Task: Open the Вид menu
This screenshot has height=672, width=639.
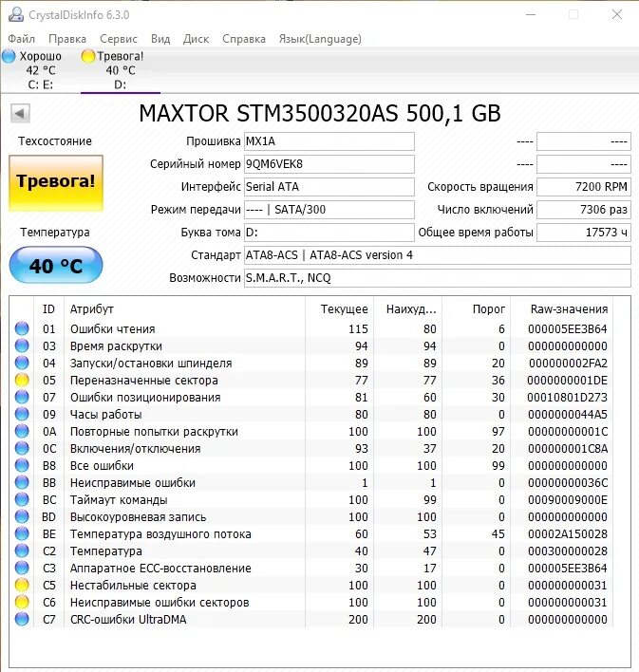Action: pyautogui.click(x=160, y=39)
